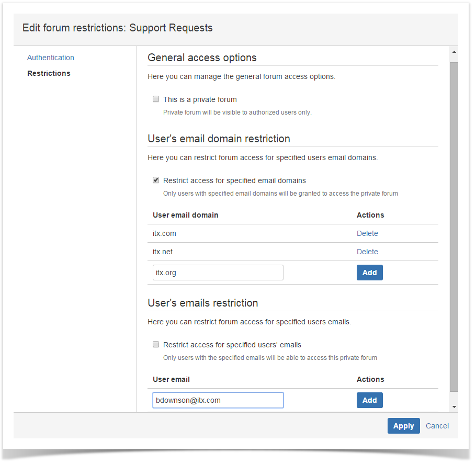Add the itx.org email domain
This screenshot has width=476, height=464.
point(369,273)
